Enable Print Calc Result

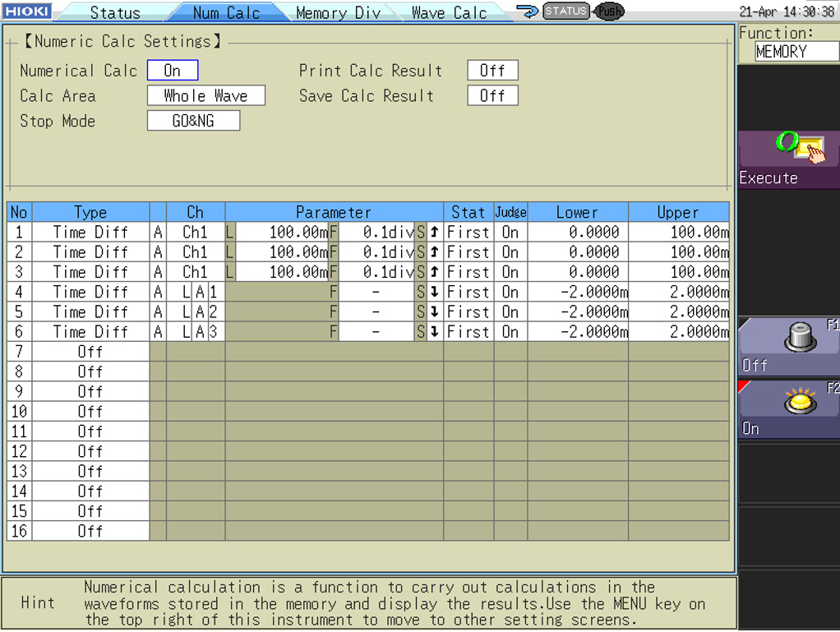point(492,70)
